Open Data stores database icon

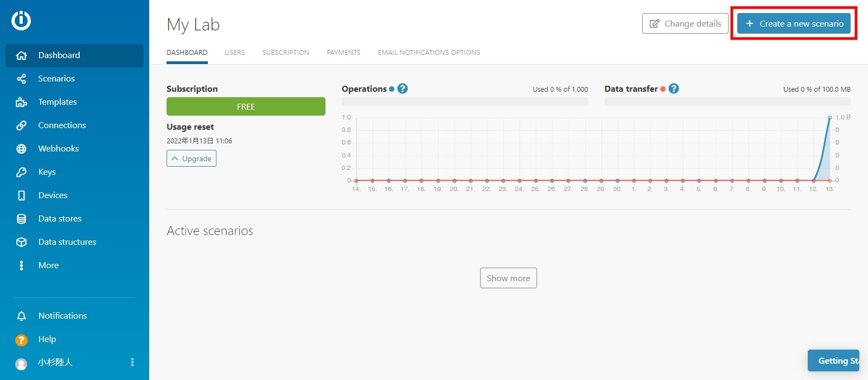21,219
